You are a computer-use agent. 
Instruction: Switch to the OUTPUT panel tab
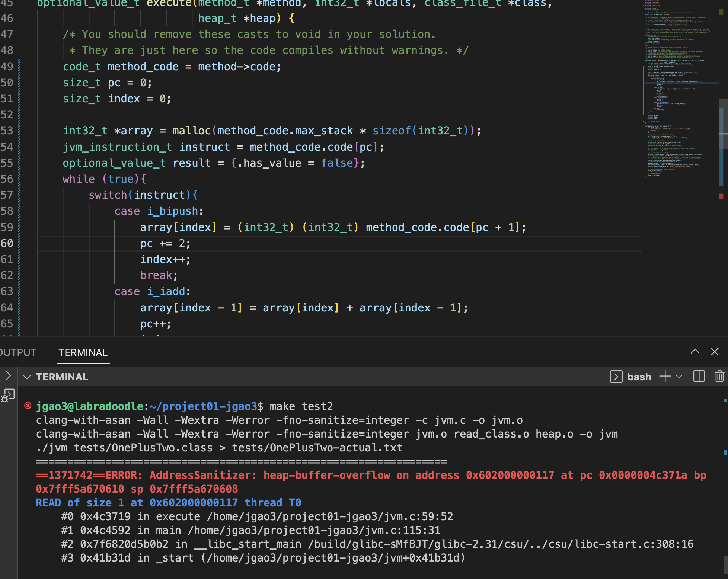coord(18,352)
